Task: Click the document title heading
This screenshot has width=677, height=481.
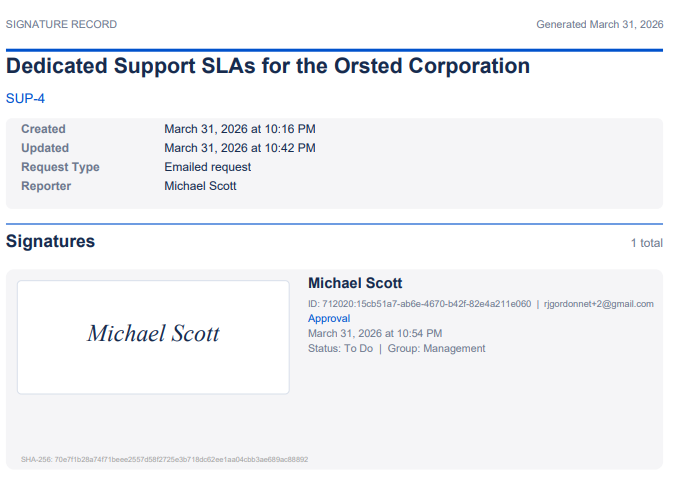Action: (x=268, y=66)
